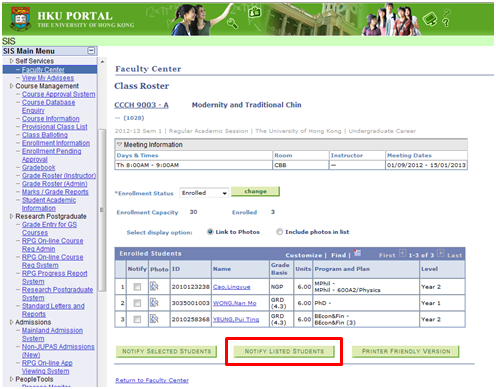Click the menu pane splitter grip

102,210
